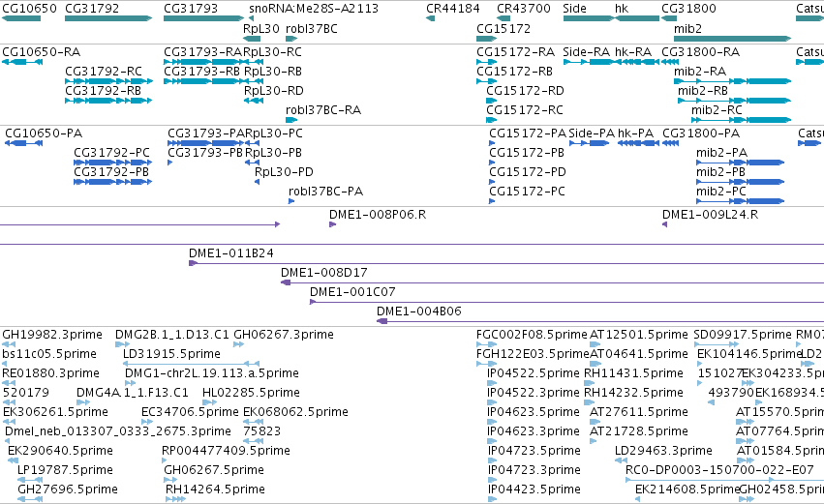
Task: Click protein CG31800-PA
Action: pyautogui.click(x=701, y=133)
